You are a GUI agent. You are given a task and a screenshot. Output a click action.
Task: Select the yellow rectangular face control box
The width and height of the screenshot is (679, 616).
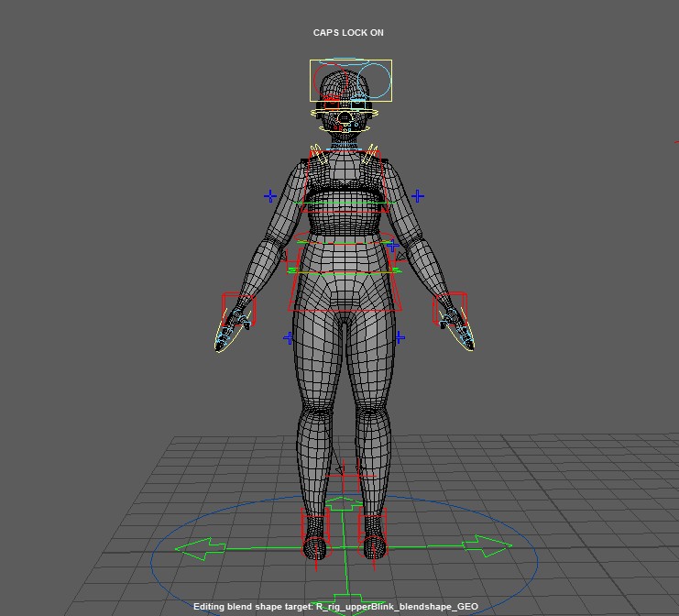tap(351, 81)
